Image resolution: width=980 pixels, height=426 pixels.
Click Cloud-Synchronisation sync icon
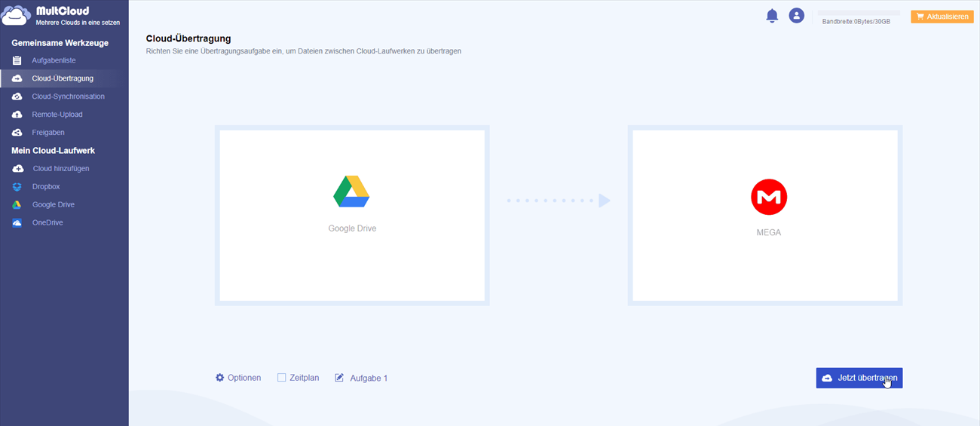coord(17,97)
